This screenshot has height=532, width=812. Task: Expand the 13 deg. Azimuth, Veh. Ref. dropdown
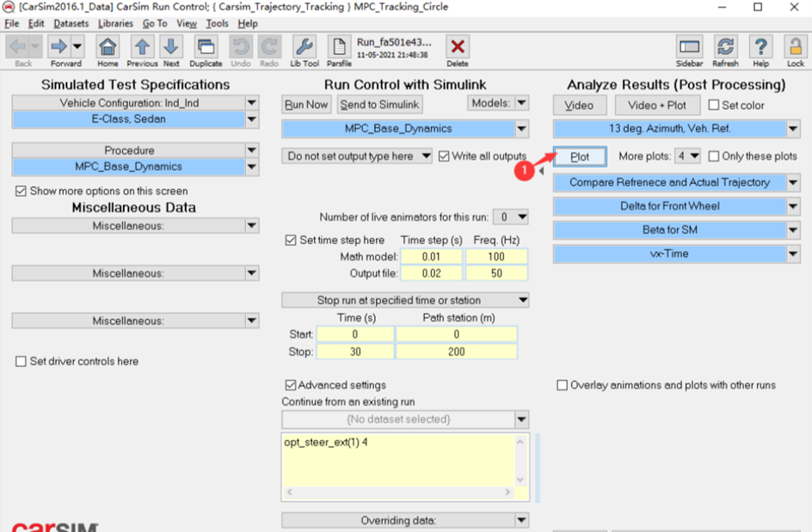(x=793, y=128)
